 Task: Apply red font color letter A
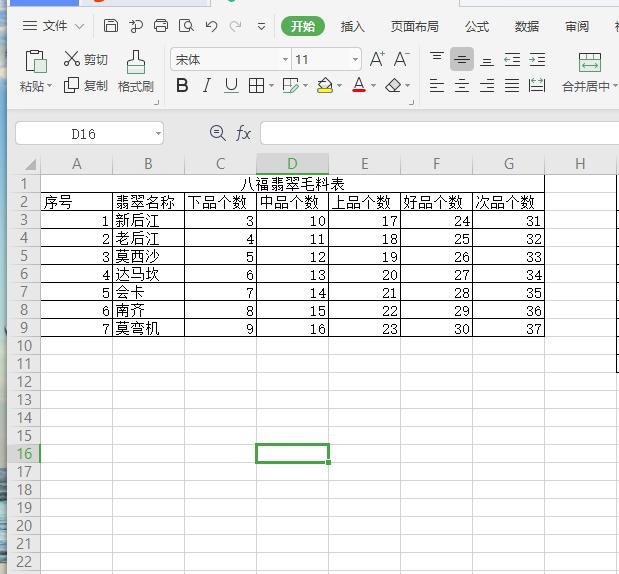359,85
